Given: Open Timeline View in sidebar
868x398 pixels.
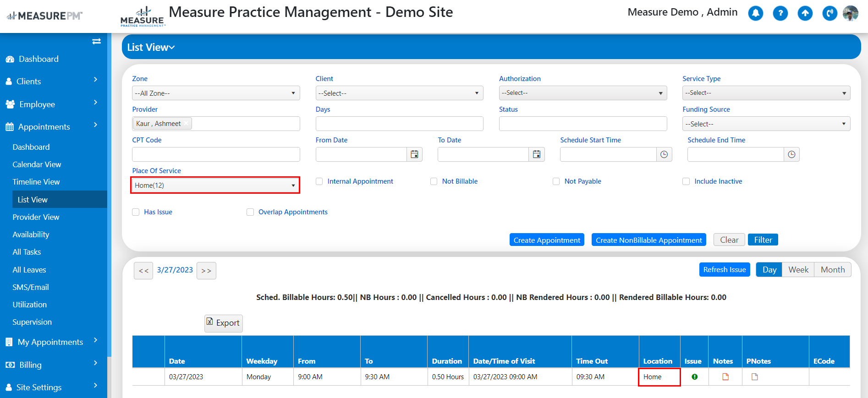Looking at the screenshot, I should pyautogui.click(x=36, y=182).
